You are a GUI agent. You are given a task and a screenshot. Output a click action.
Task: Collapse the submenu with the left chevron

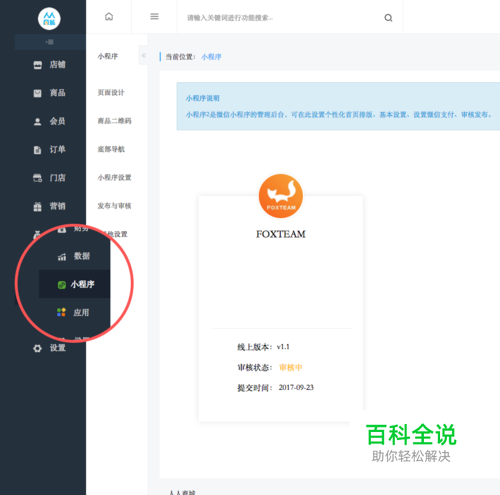coord(144,56)
